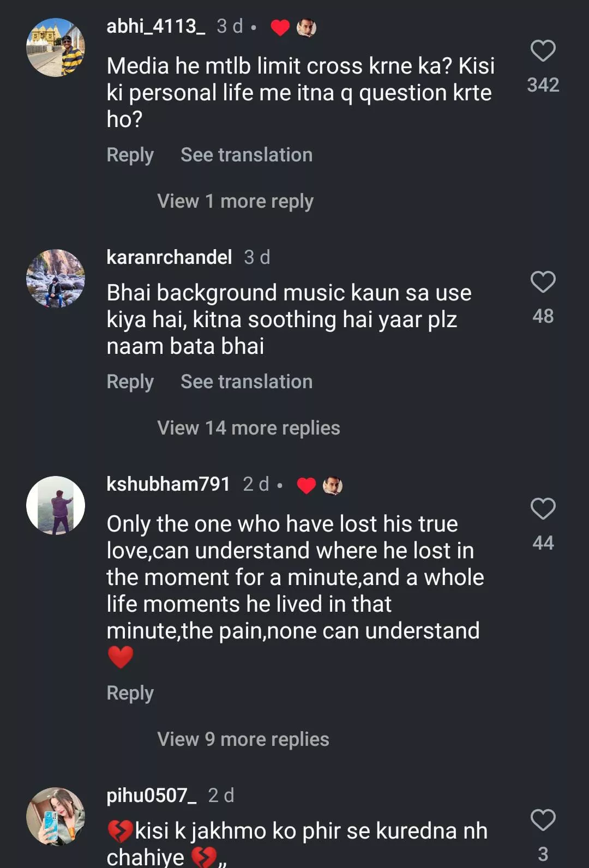Like kshubham791's comment with heart icon

(543, 509)
